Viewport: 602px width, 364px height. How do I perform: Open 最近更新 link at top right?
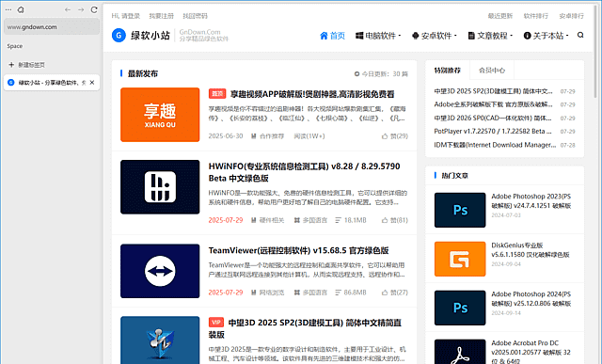pos(500,16)
